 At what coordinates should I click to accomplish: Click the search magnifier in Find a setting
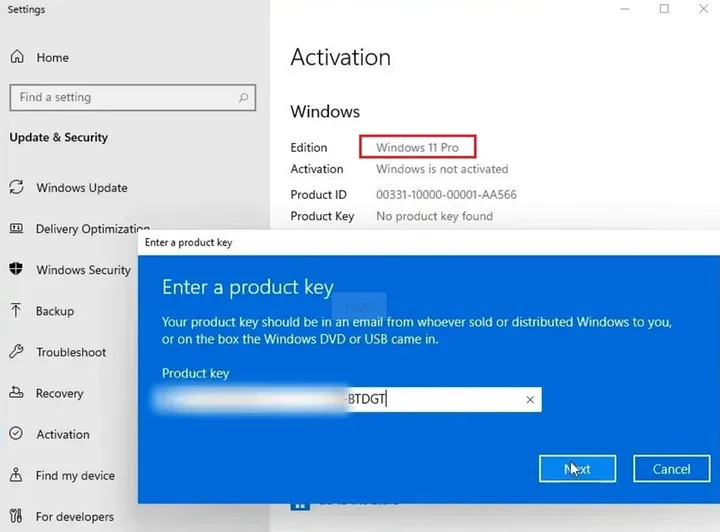(x=243, y=97)
